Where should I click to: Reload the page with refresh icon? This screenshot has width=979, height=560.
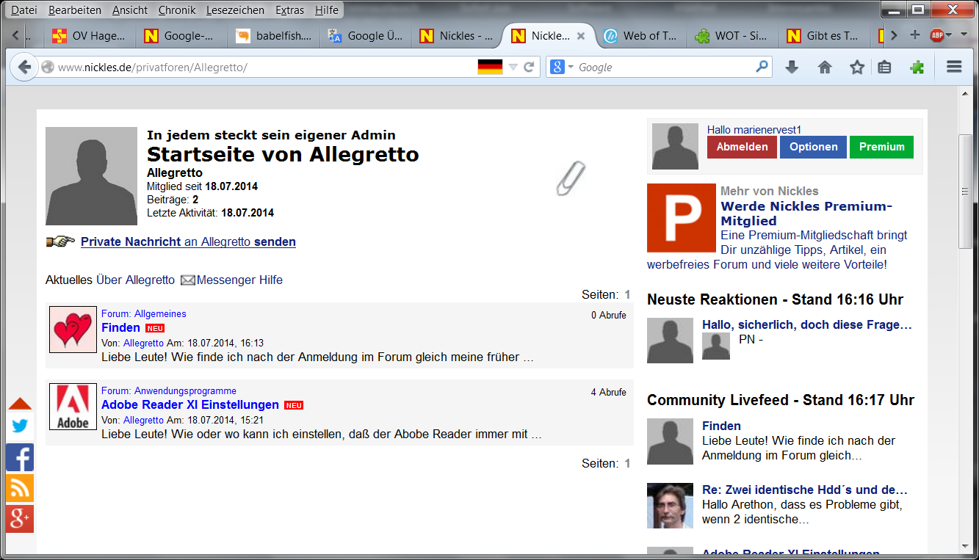coord(528,68)
